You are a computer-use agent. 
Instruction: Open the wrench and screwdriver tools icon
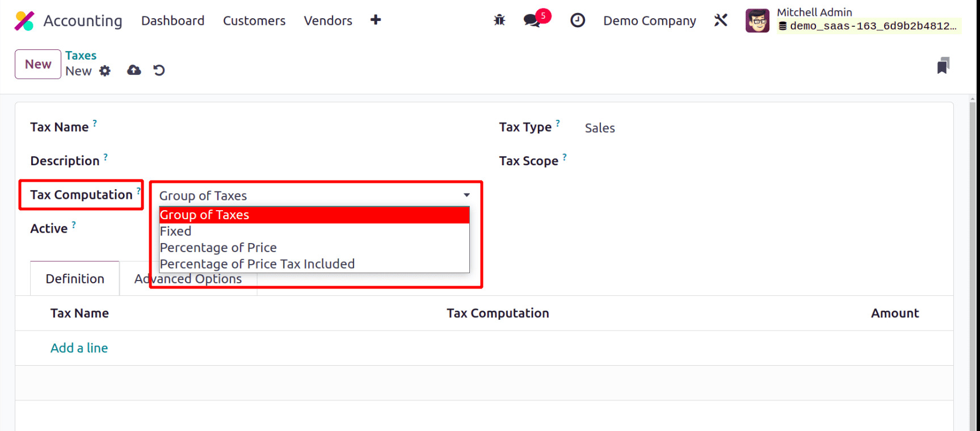721,20
